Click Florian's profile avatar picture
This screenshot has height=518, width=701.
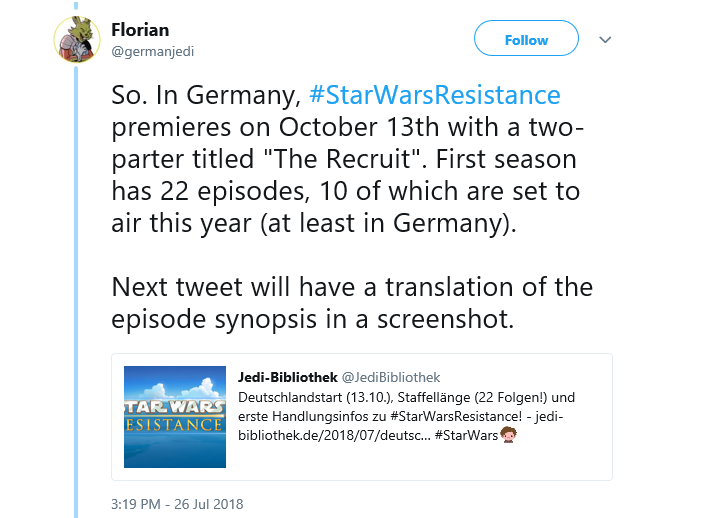pos(75,40)
